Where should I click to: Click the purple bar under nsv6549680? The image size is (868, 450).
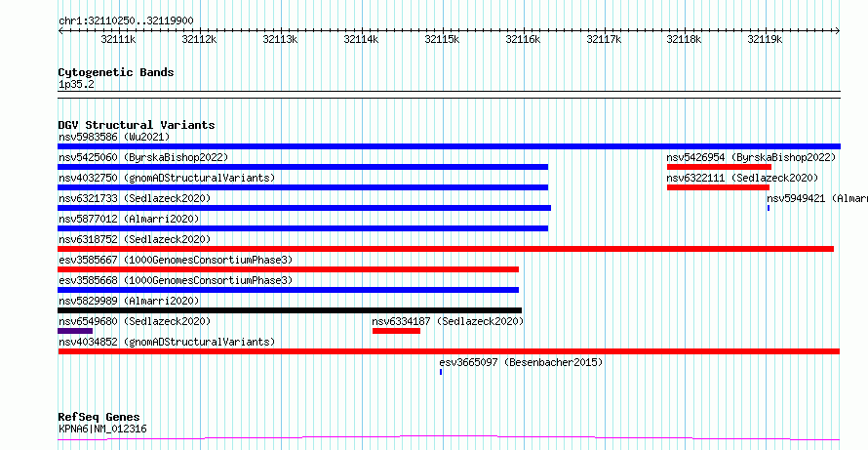(75, 331)
